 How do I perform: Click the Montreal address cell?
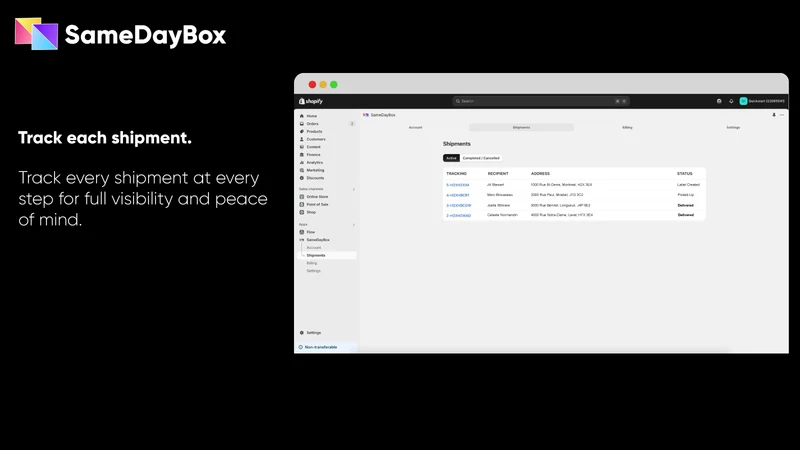(561, 185)
